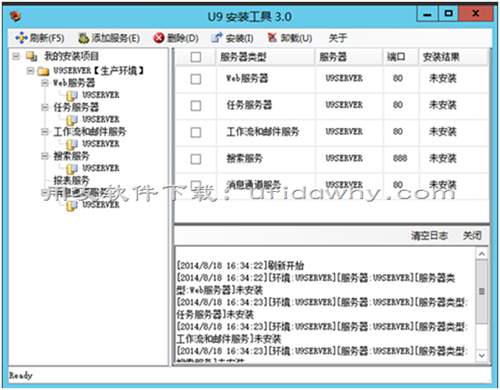Select U9SERVER node icon under 任务服务器 in tree

click(72, 120)
